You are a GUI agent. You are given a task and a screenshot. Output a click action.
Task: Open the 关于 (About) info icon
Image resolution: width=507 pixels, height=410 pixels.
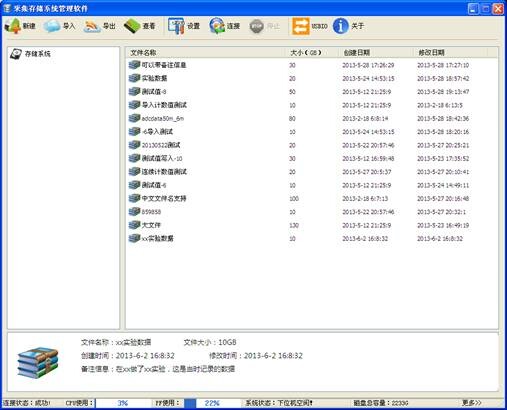coord(340,26)
